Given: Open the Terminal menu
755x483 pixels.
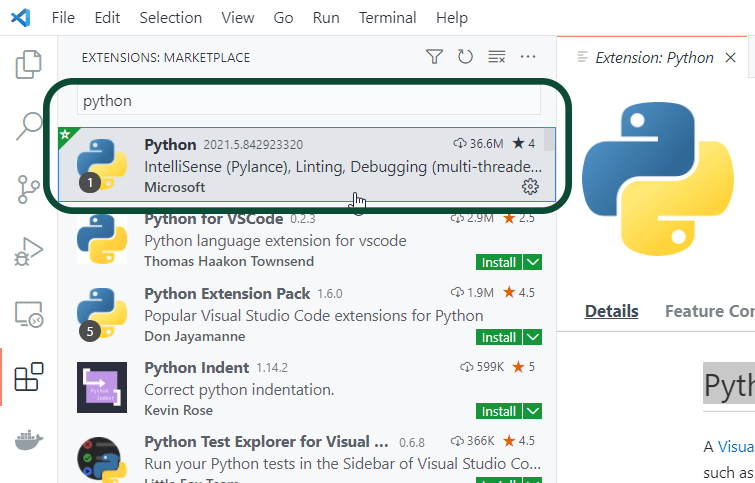Looking at the screenshot, I should 388,18.
